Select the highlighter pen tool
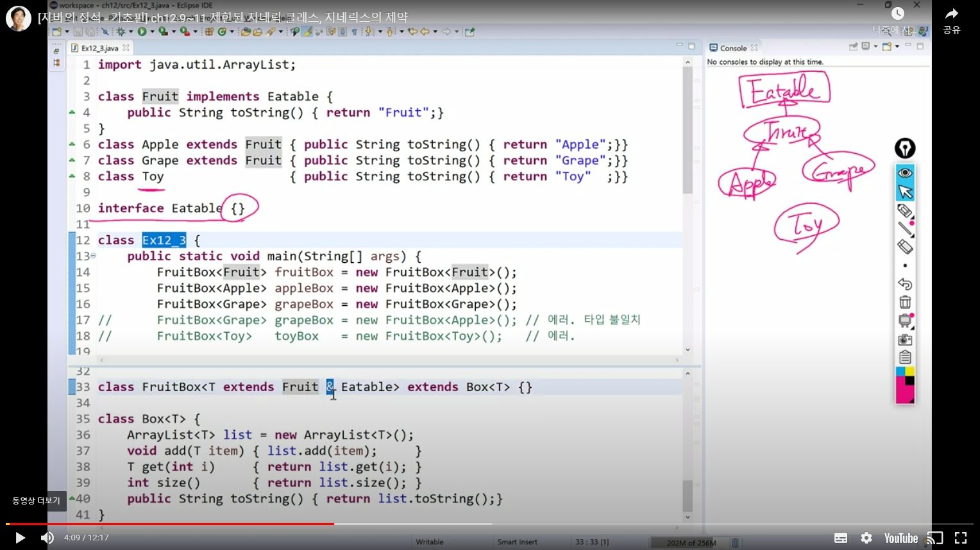The height and width of the screenshot is (550, 980). click(905, 210)
